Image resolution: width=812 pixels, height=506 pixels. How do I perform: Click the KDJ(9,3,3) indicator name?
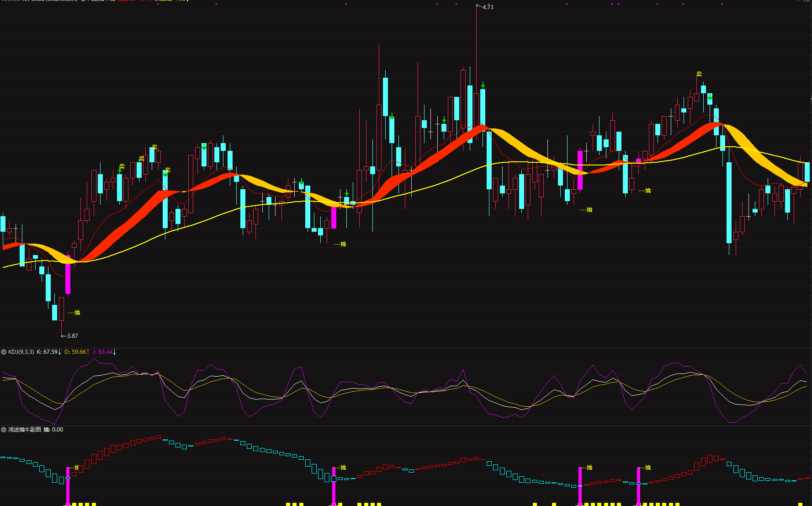point(21,352)
